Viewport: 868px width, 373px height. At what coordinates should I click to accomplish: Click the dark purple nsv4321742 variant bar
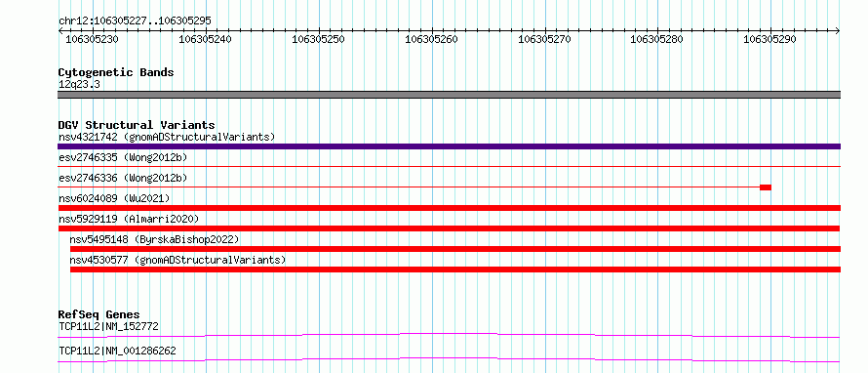coord(449,146)
